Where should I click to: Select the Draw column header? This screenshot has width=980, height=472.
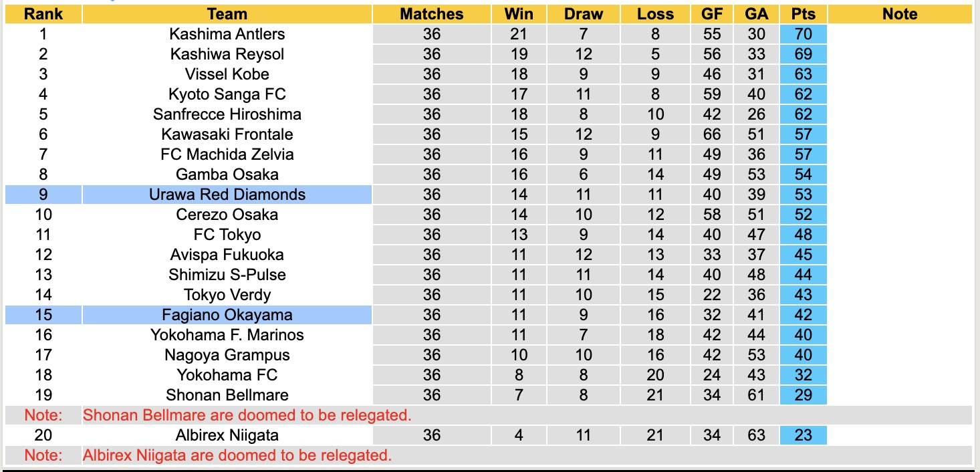pyautogui.click(x=584, y=14)
